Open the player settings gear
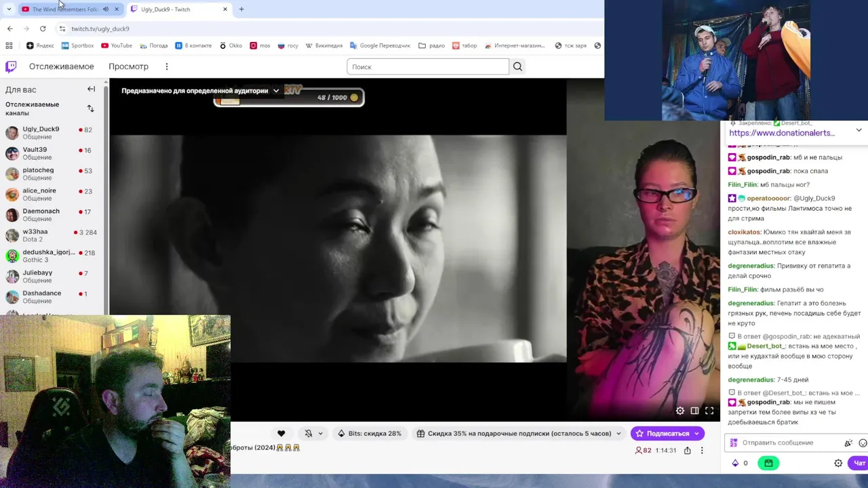The image size is (868, 488). [x=680, y=411]
